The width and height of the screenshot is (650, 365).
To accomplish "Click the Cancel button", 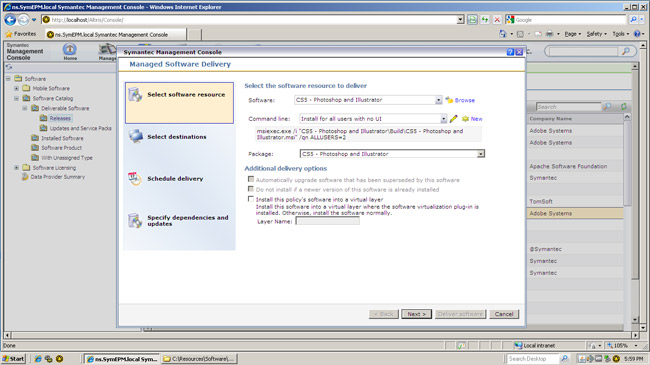I will 504,314.
